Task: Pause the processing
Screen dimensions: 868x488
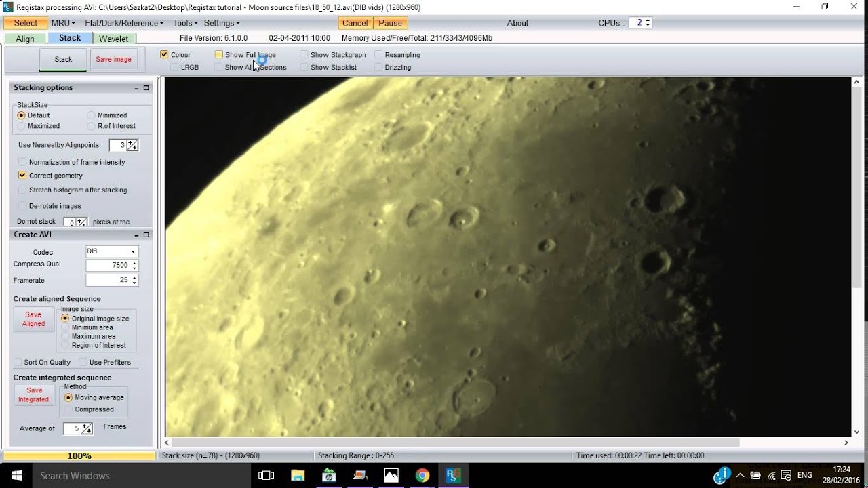Action: [x=390, y=23]
